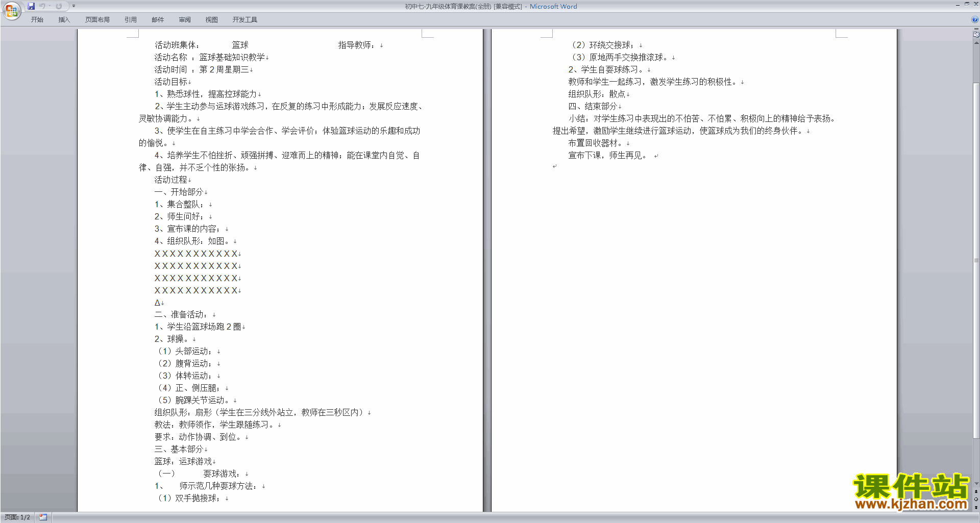The width and height of the screenshot is (980, 523).
Task: Save the document with the floppy disk icon
Action: 31,6
